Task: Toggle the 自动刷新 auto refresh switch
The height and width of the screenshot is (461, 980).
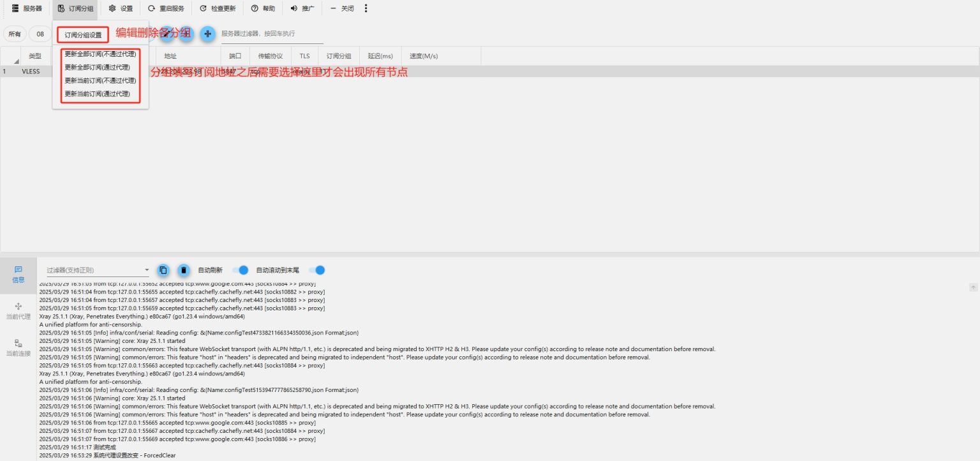Action: tap(239, 270)
